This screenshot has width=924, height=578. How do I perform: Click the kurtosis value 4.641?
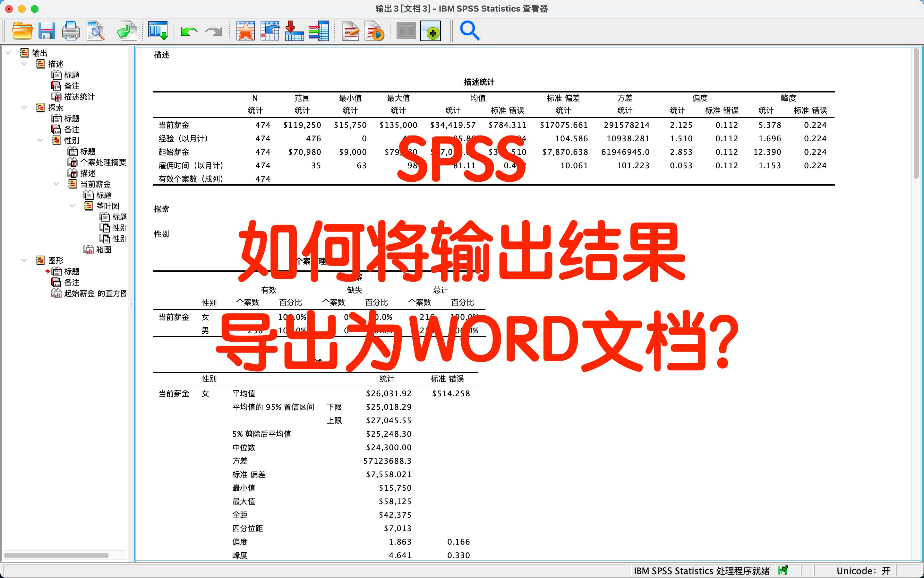400,555
